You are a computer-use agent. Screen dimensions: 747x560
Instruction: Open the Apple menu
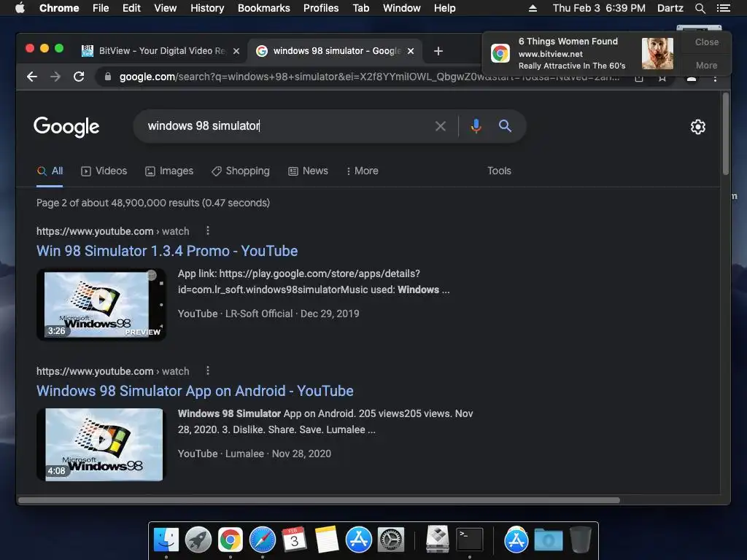[20, 8]
